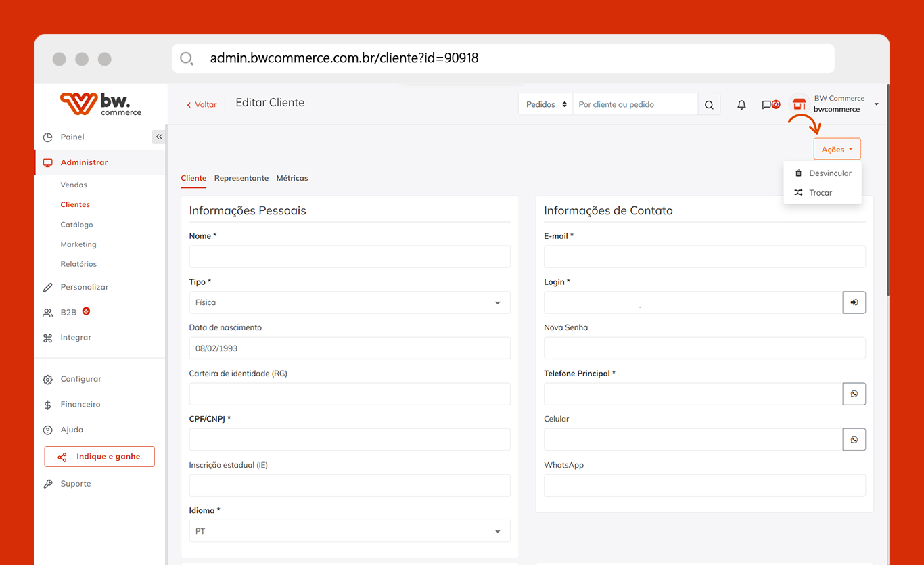Click the bw.commerce logo
This screenshot has height=565, width=924.
point(101,104)
